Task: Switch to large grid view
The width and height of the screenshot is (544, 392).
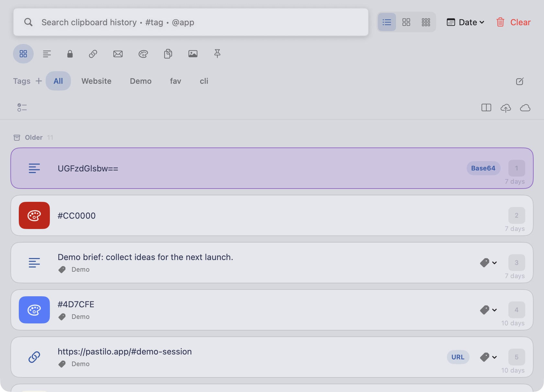Action: [406, 22]
